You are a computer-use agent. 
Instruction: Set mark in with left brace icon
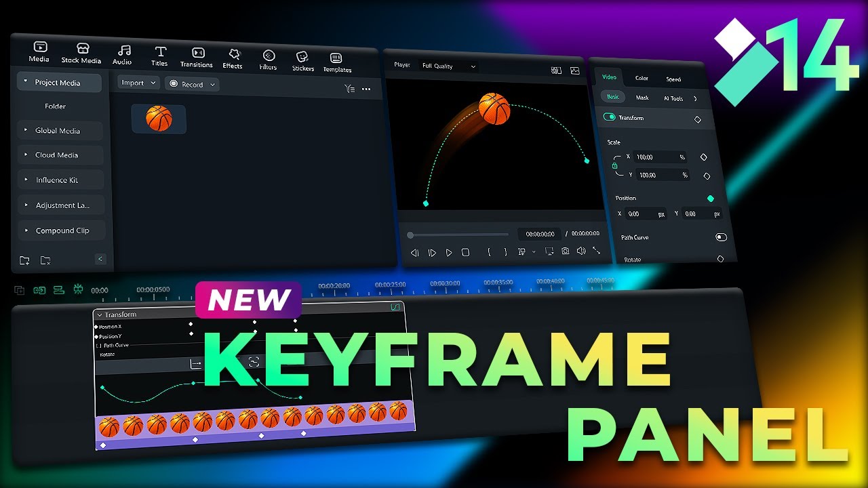click(x=489, y=251)
